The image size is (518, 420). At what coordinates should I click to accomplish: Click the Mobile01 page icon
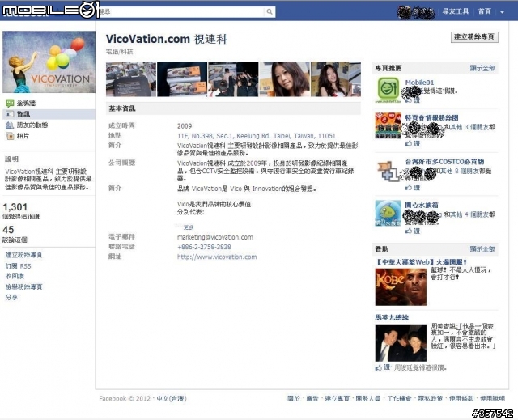[x=388, y=90]
